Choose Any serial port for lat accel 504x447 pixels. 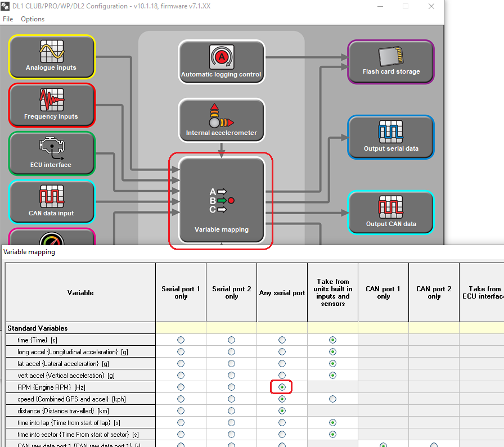(282, 364)
